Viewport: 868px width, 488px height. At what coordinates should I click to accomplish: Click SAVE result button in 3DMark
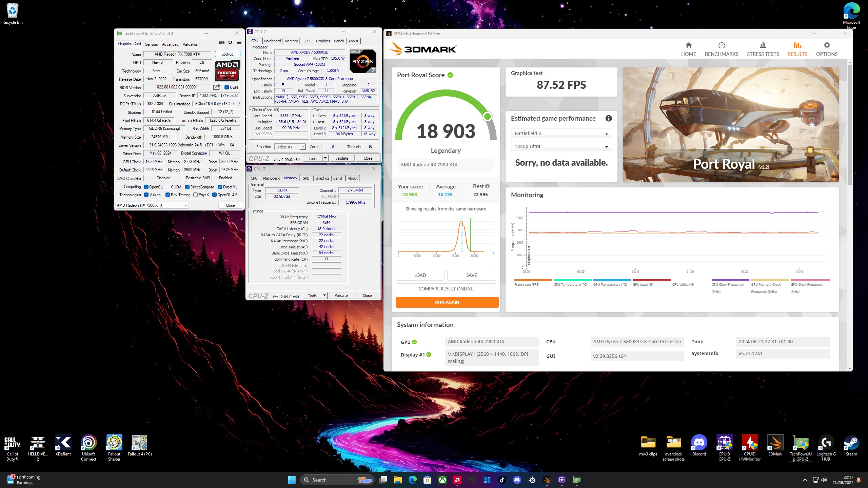click(x=471, y=275)
